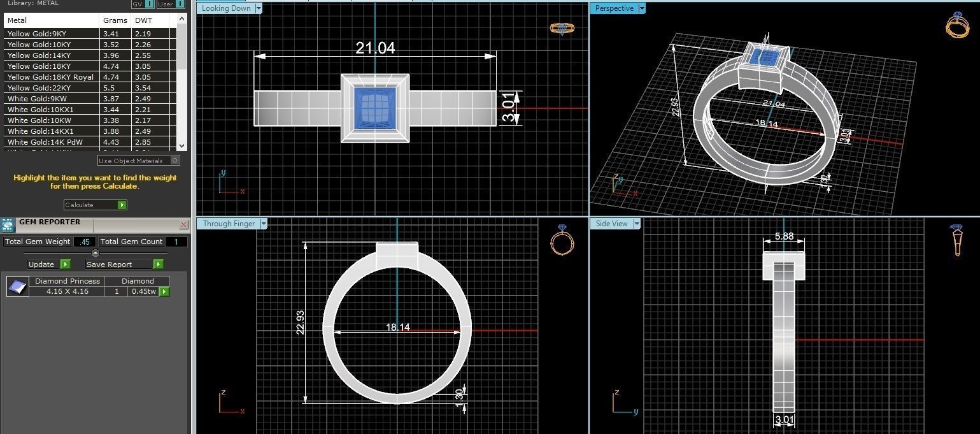980x434 pixels.
Task: Click the ring icon in the Looking Down viewport
Action: pyautogui.click(x=562, y=28)
